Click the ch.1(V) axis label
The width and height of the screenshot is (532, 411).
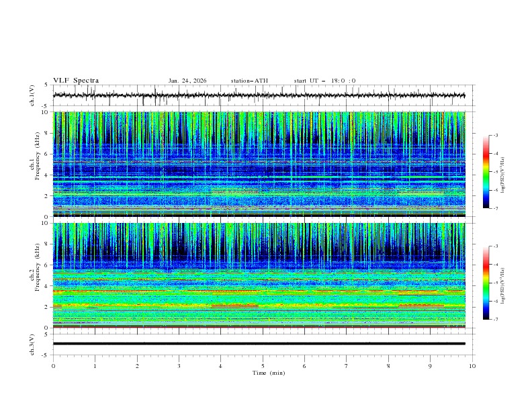32,95
